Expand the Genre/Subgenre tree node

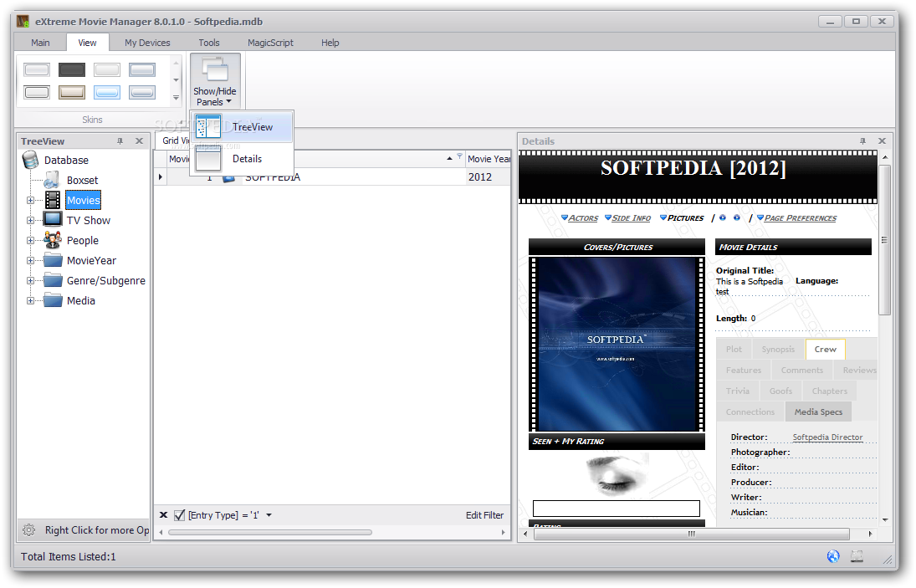(x=30, y=281)
